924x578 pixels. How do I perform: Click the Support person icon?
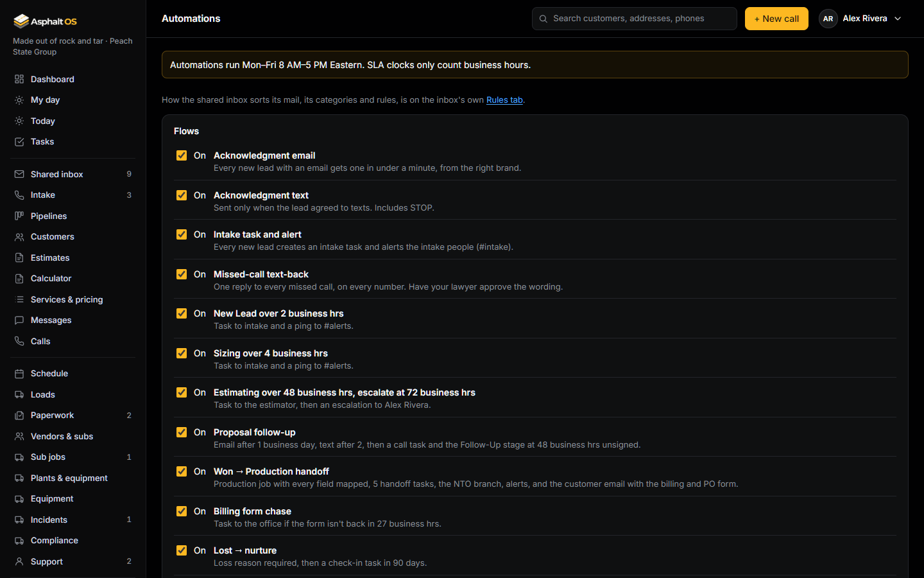19,561
